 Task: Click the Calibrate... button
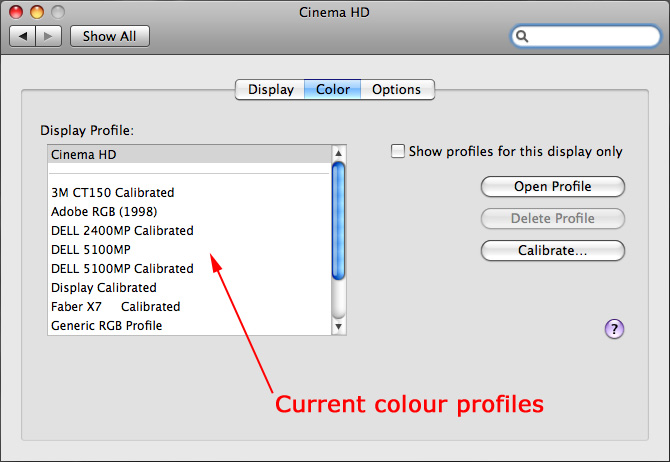point(552,250)
